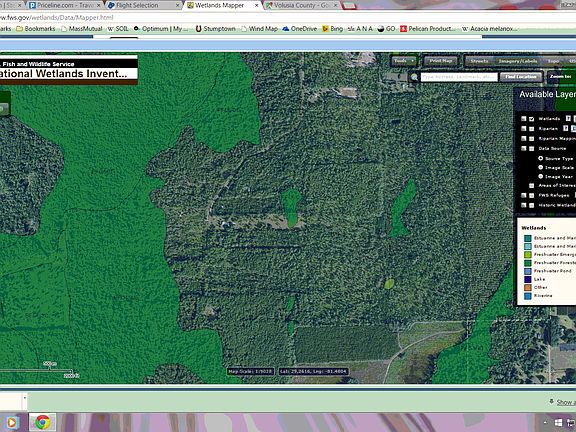Click the Find Location button
The image size is (576, 432).
coord(521,77)
